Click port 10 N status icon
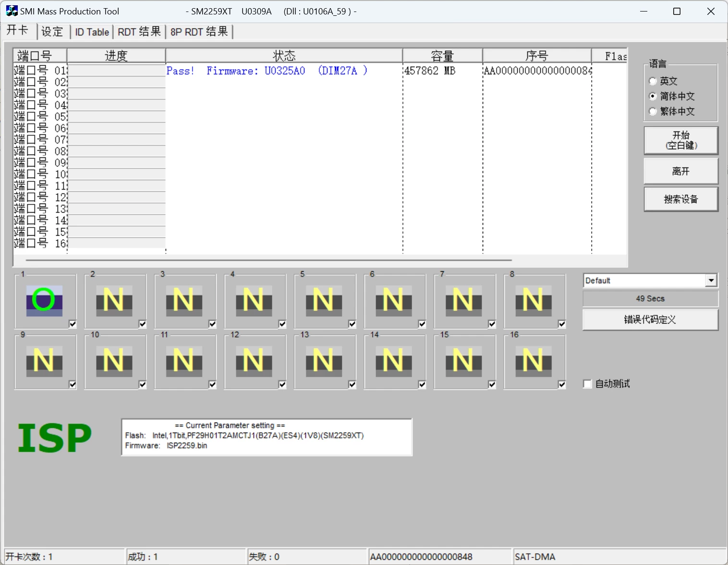 coord(114,361)
